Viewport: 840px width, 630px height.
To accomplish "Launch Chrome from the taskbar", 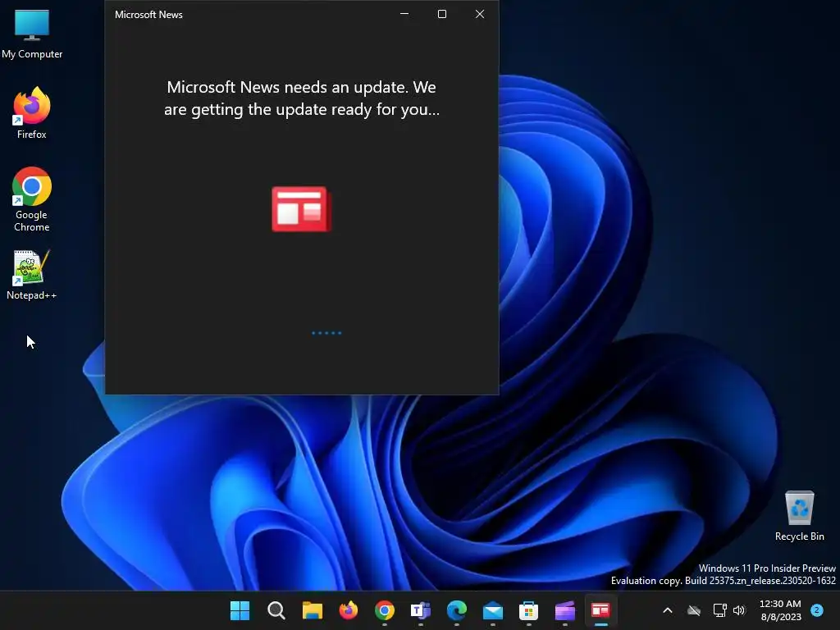I will click(384, 610).
